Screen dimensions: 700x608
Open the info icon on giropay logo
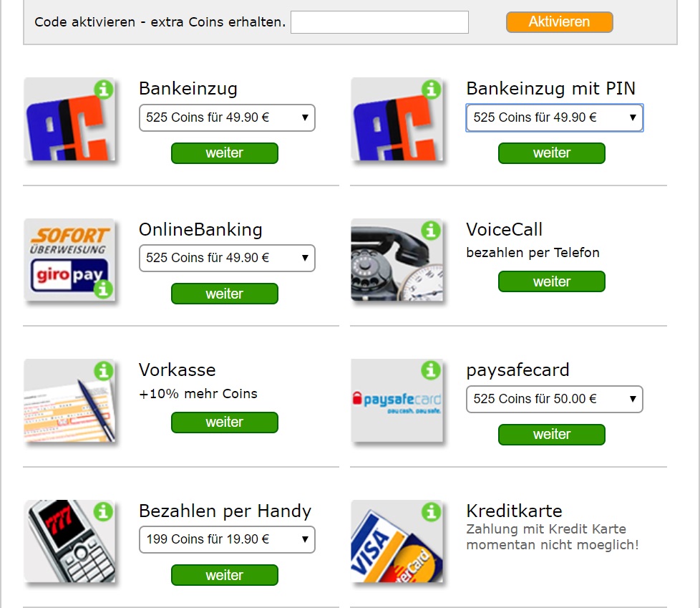point(104,289)
